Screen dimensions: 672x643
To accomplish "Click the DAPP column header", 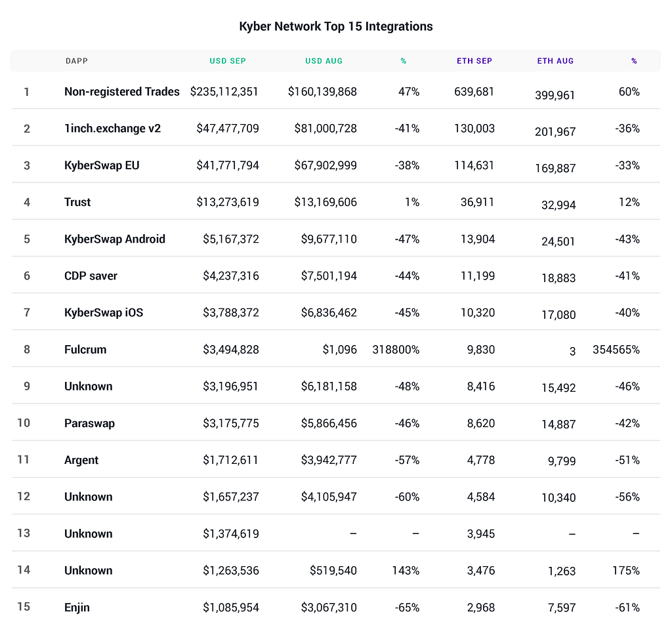I will [x=76, y=61].
